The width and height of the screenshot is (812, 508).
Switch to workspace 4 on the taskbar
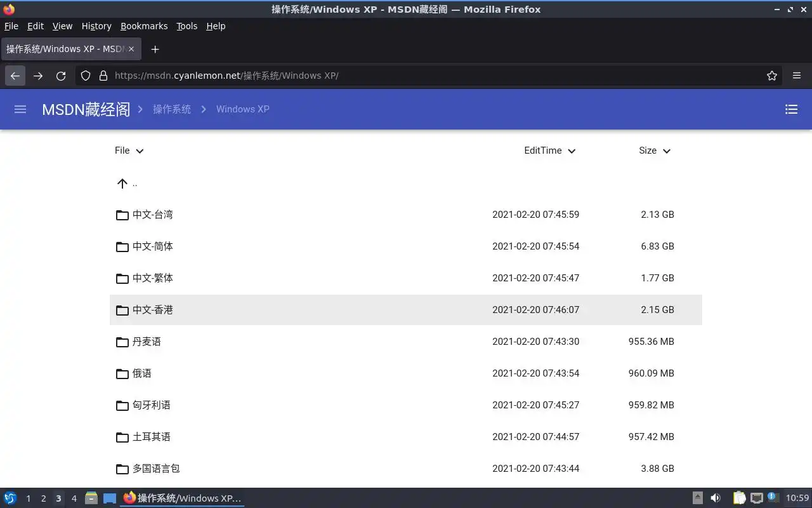click(74, 498)
